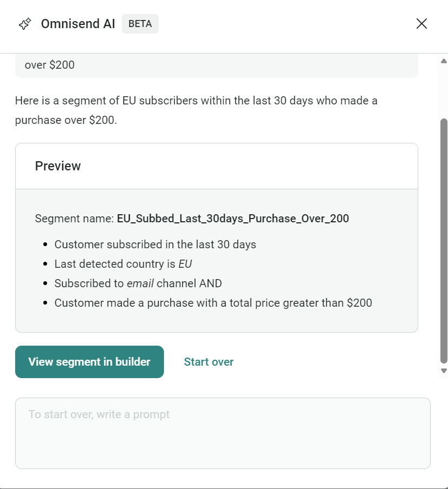Click the Omnisend AI title text

coord(77,23)
